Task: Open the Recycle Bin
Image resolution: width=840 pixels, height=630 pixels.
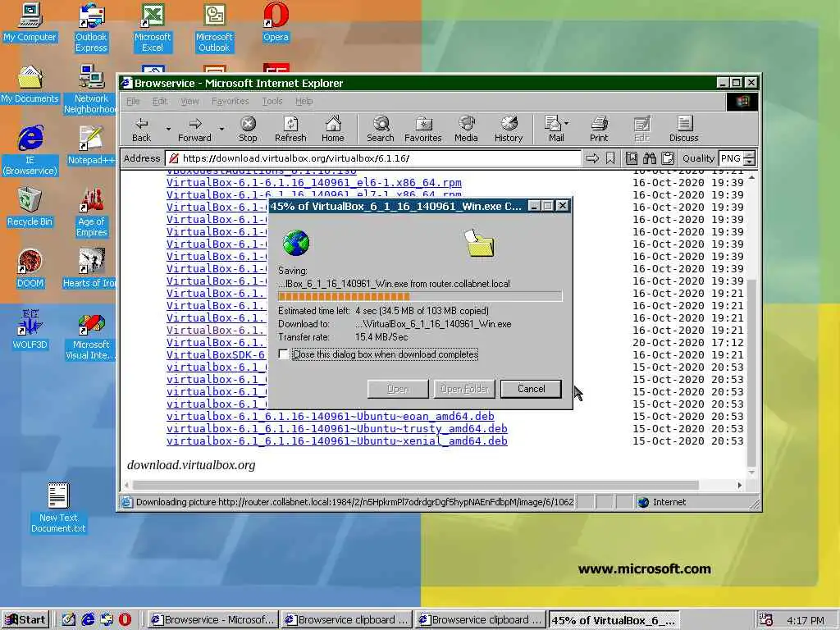Action: click(x=30, y=207)
